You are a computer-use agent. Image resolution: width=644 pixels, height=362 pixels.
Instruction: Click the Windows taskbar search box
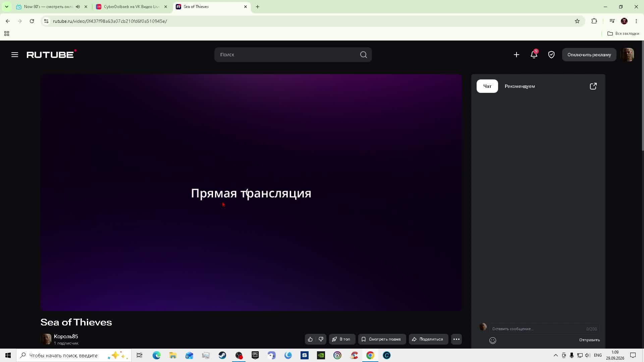click(74, 355)
